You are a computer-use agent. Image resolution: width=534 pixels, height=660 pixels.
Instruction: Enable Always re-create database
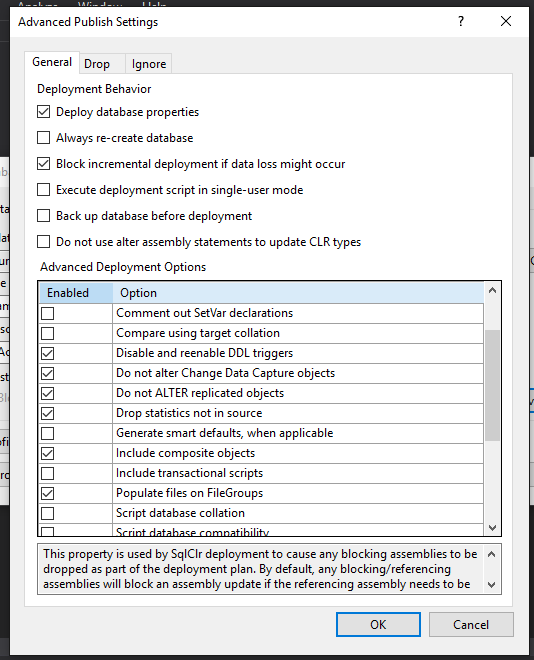coord(44,138)
